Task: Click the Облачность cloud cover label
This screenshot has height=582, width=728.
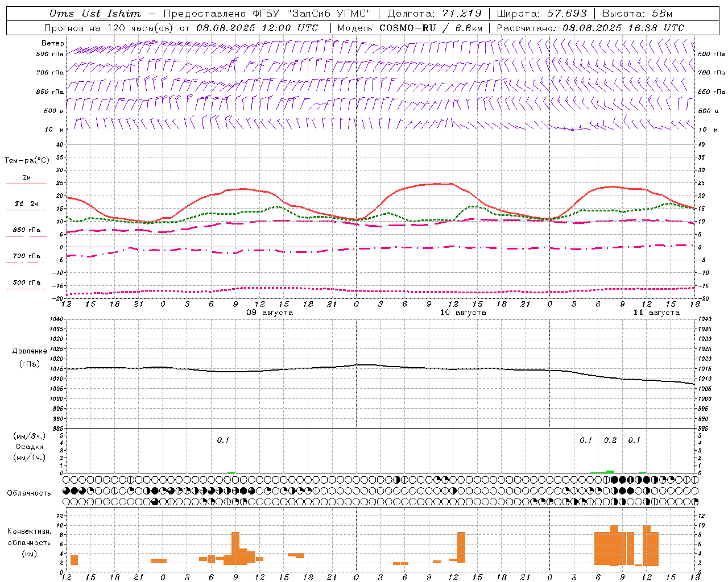Action: (x=29, y=493)
